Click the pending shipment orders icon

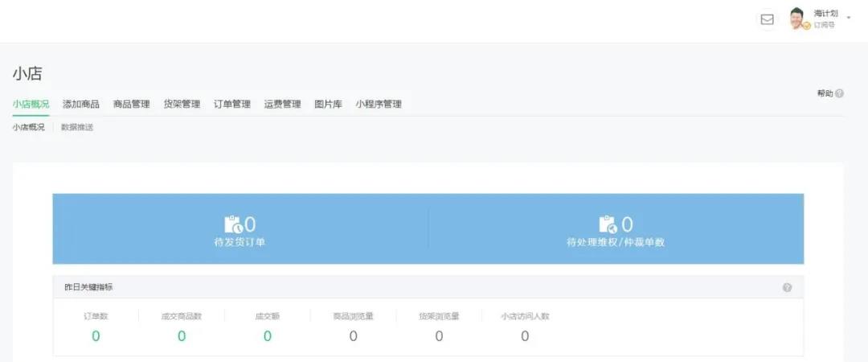[232, 224]
